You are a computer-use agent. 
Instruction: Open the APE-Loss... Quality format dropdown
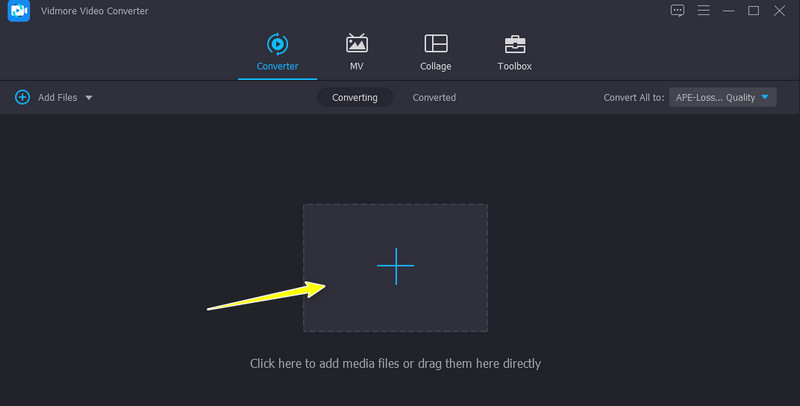click(716, 97)
